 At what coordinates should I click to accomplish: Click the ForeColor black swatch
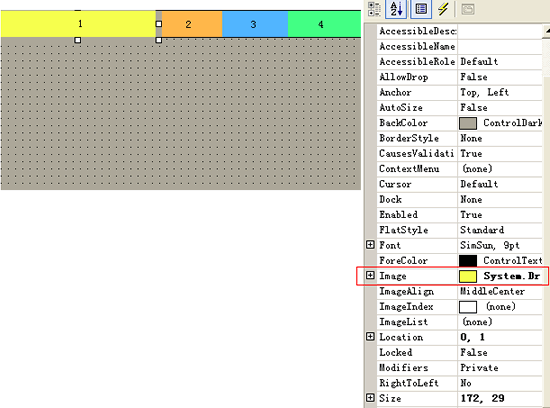468,261
